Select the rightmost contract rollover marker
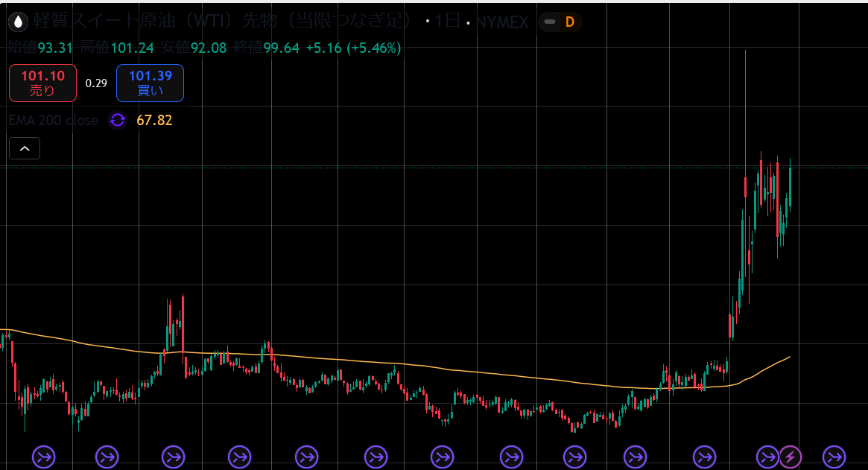 tap(834, 456)
